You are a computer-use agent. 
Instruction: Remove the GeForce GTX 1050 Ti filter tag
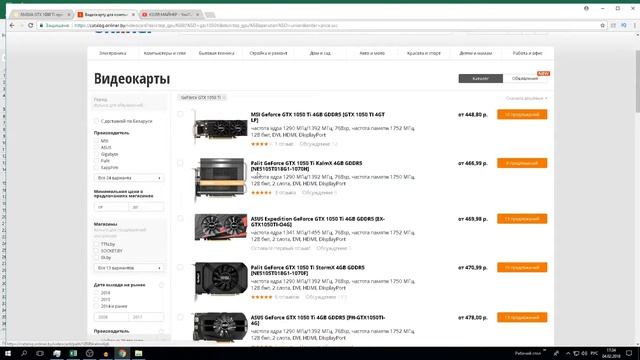coord(224,98)
